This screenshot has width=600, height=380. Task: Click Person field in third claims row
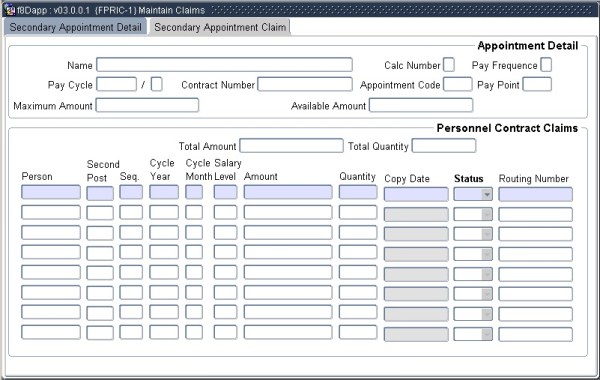51,232
